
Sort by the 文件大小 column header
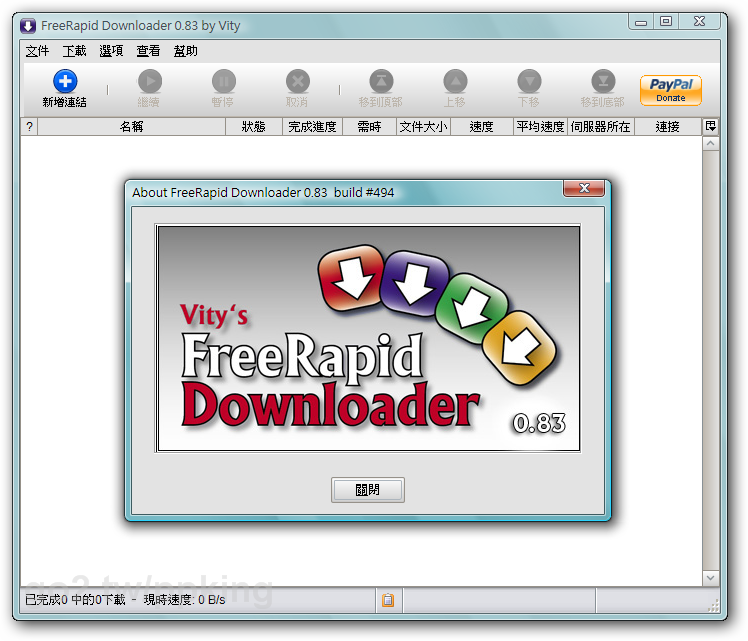pos(424,127)
